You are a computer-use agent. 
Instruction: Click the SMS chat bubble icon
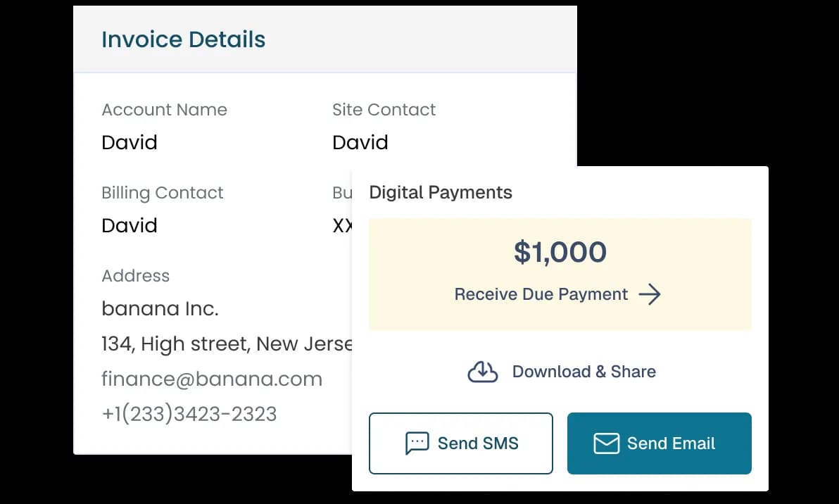[417, 443]
